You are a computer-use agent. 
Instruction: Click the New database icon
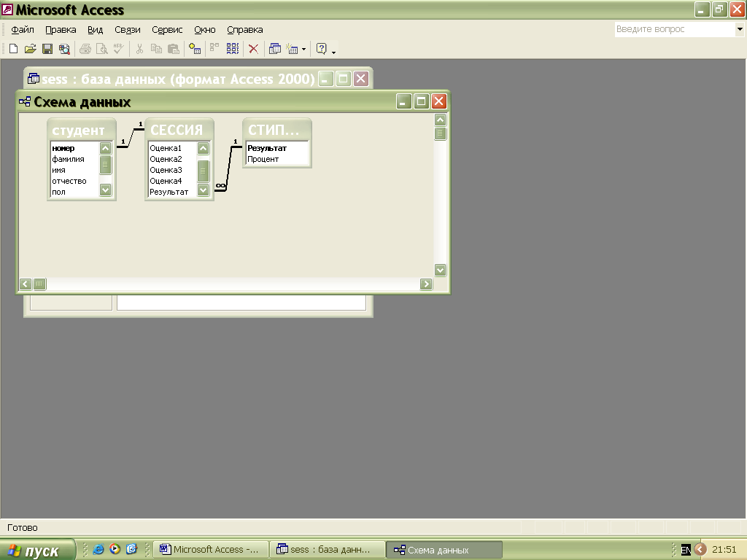click(x=14, y=49)
